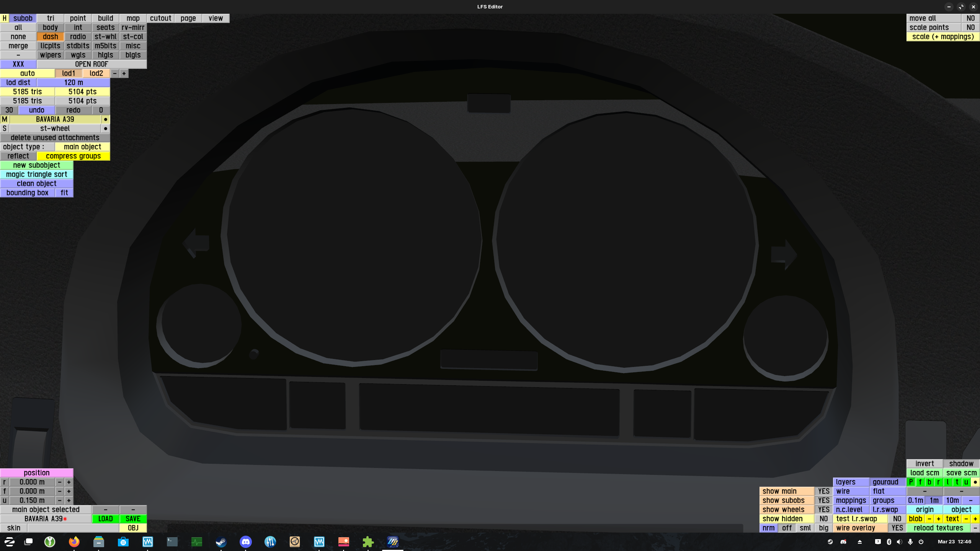Image resolution: width=980 pixels, height=551 pixels.
Task: Open the object type main object selector
Action: [x=82, y=147]
